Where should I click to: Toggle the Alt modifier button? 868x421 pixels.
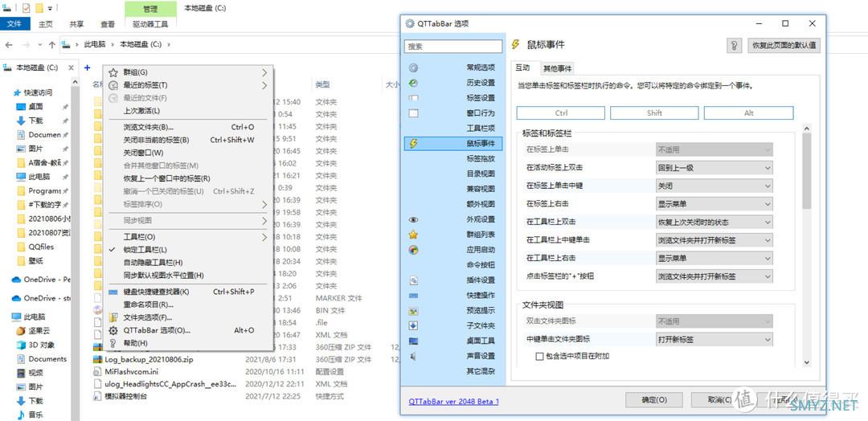point(748,112)
